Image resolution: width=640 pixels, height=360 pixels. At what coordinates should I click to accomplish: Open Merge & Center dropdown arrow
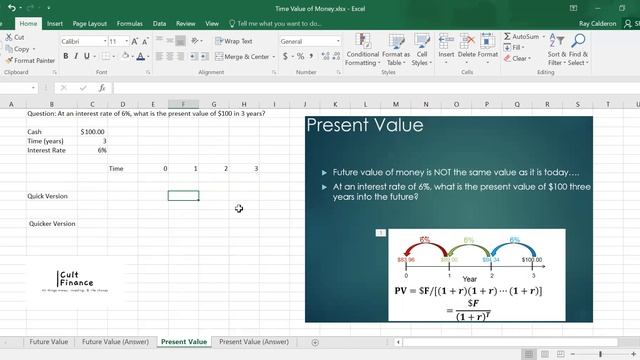pos(273,57)
